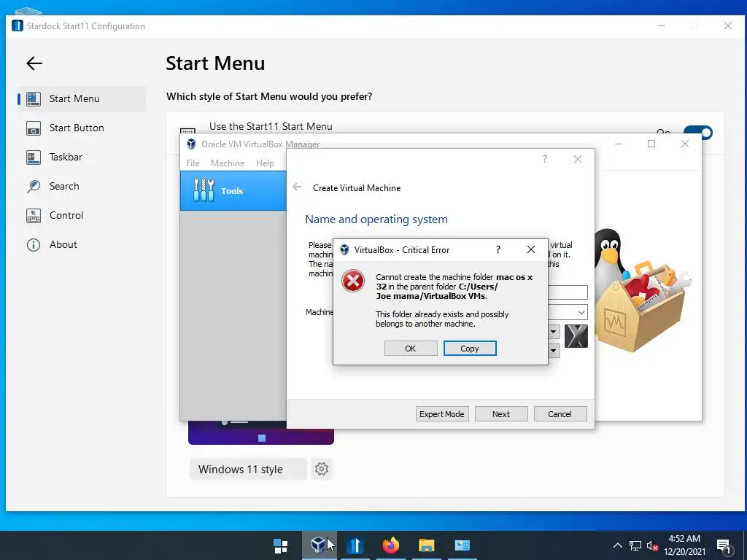The height and width of the screenshot is (560, 747).
Task: Click the Windows 11 style preview thumbnail
Action: [261, 432]
